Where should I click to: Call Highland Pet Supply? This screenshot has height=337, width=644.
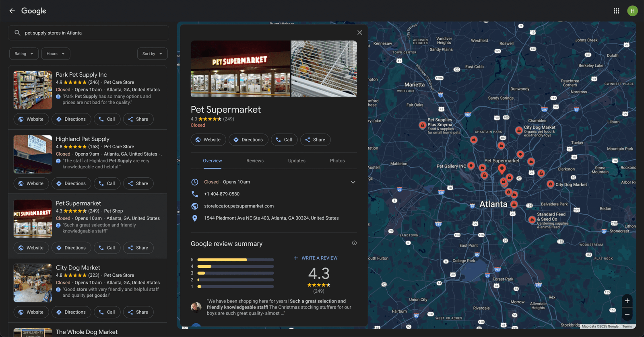click(107, 184)
